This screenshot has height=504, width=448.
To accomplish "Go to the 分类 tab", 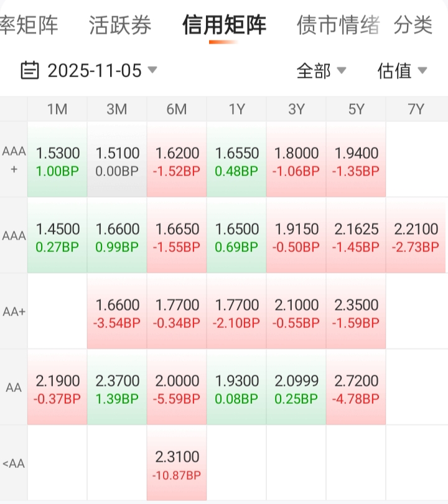I will (x=413, y=26).
